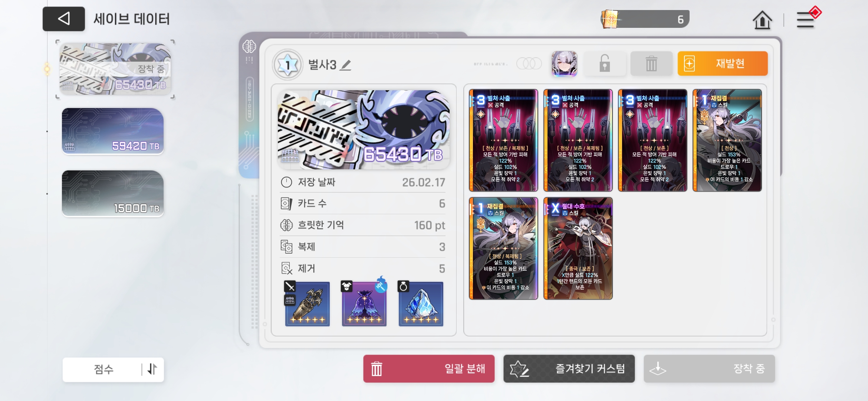Screen dimensions: 868x401
Task: Go back with the arrow button
Action: pyautogui.click(x=64, y=19)
